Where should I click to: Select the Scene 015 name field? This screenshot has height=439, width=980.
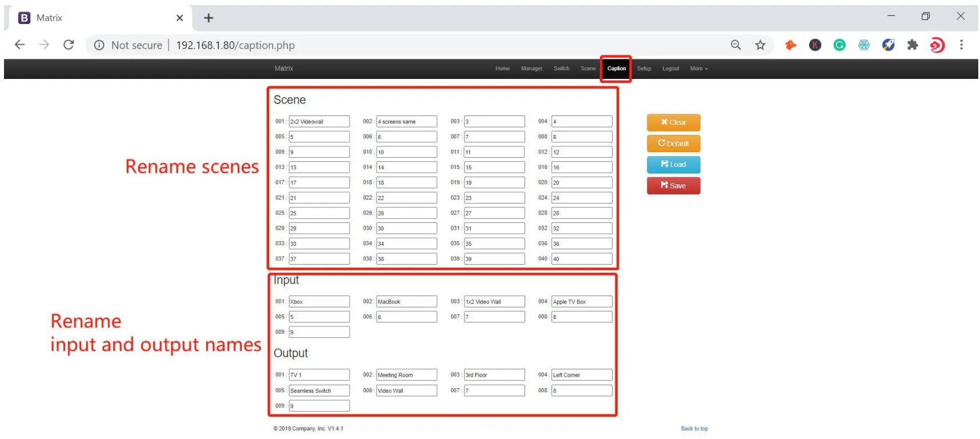click(x=494, y=167)
